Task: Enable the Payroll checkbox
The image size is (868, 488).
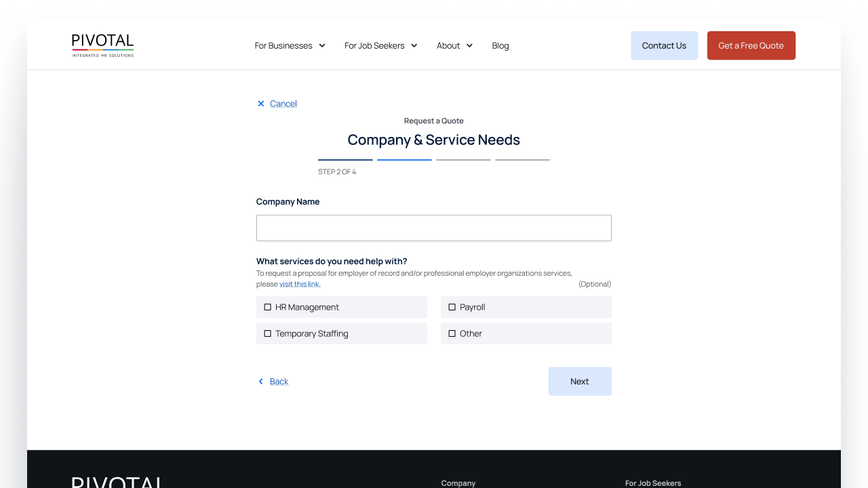Action: 452,307
